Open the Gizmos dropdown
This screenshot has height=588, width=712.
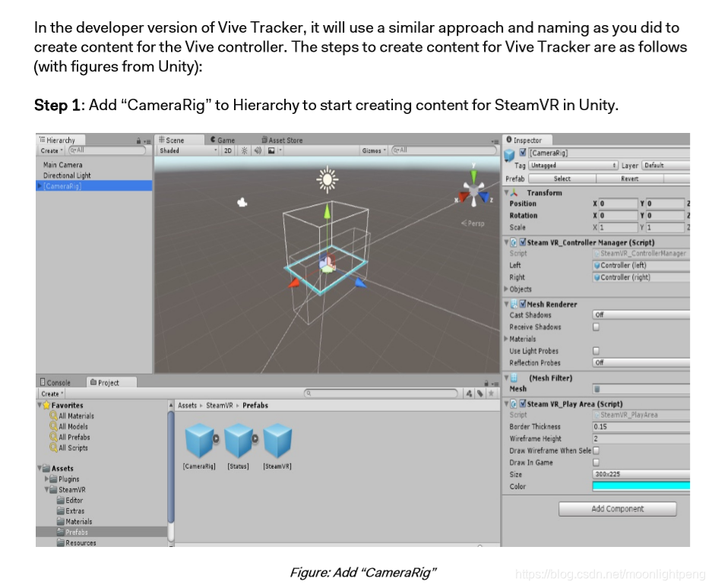click(x=374, y=150)
